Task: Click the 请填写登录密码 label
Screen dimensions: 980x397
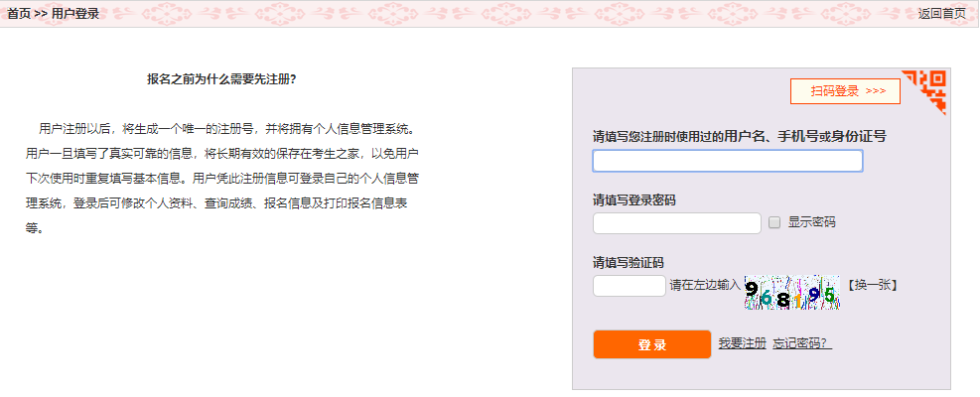Action: [633, 200]
